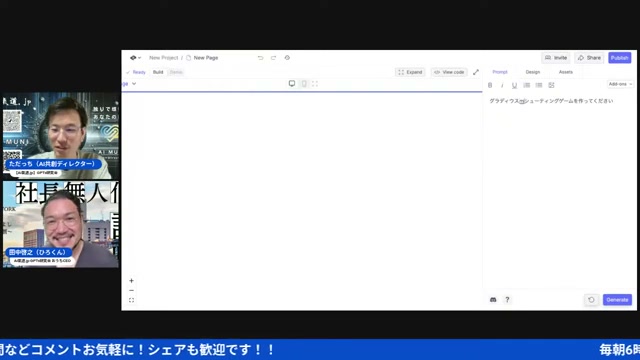Click the reset prompt icon button
Image resolution: width=640 pixels, height=360 pixels.
point(591,300)
